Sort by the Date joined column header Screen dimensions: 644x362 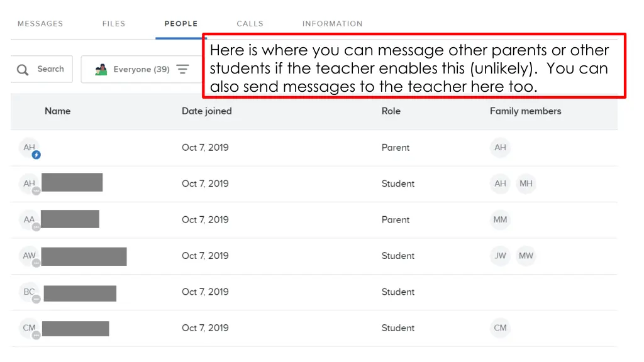tap(206, 111)
